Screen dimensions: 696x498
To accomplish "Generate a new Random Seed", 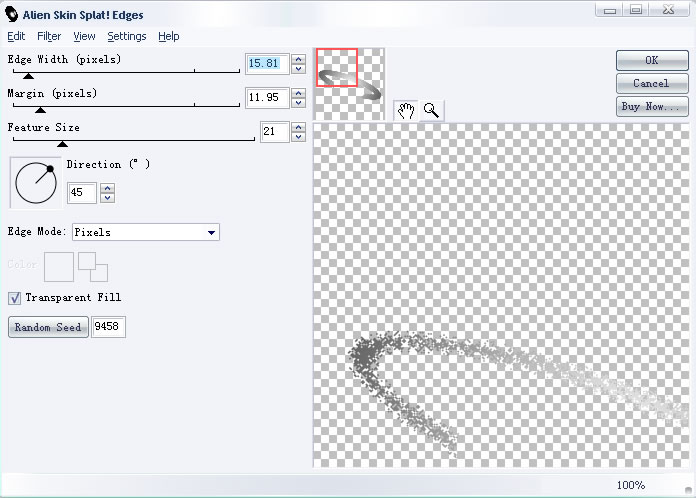I will 47,327.
